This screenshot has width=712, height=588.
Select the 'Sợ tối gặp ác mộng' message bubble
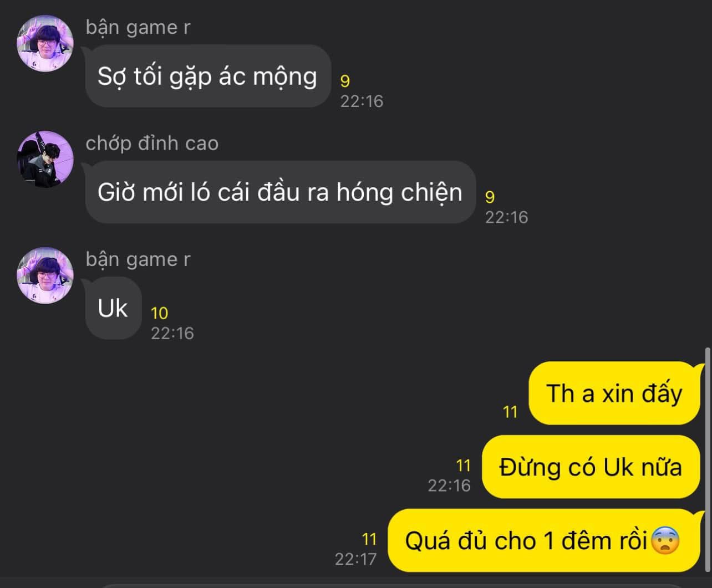click(x=207, y=76)
